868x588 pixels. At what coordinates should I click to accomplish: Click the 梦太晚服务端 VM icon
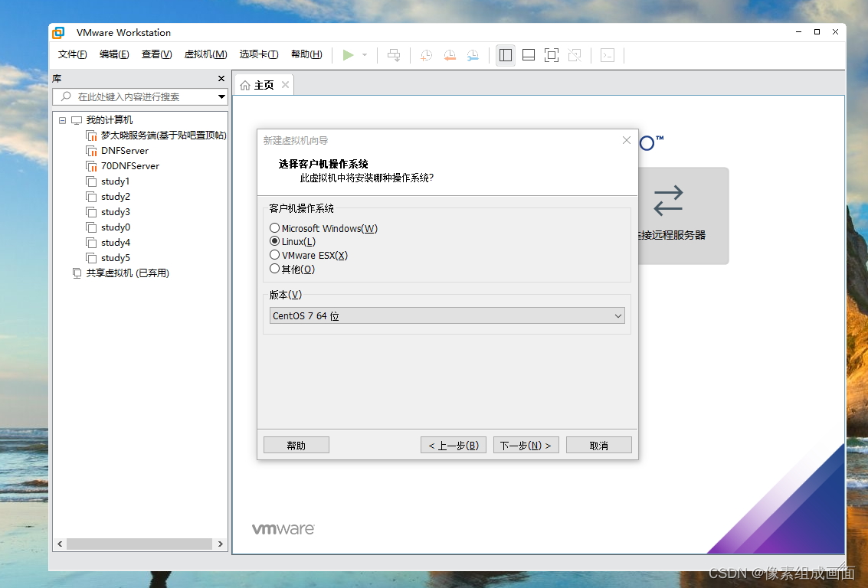[x=91, y=136]
